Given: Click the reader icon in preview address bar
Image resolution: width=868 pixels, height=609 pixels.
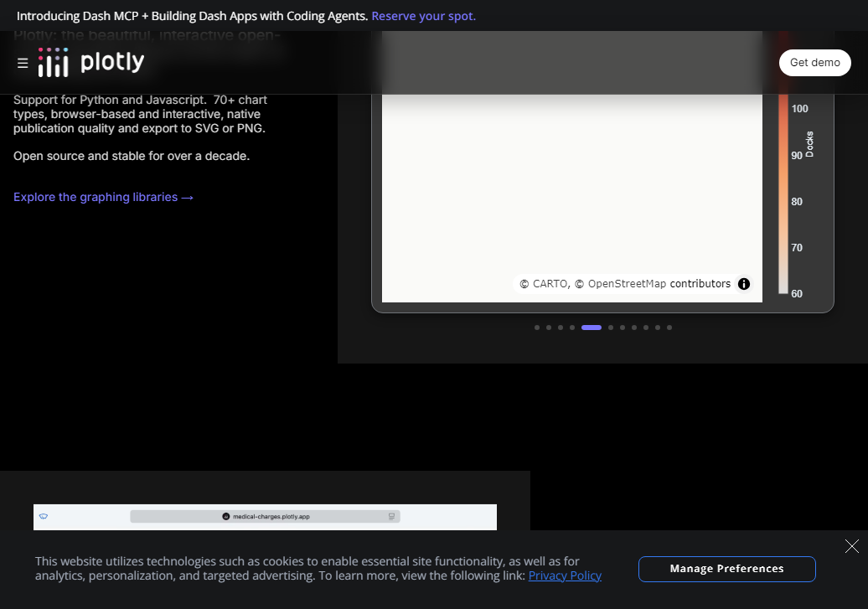Looking at the screenshot, I should coord(391,517).
